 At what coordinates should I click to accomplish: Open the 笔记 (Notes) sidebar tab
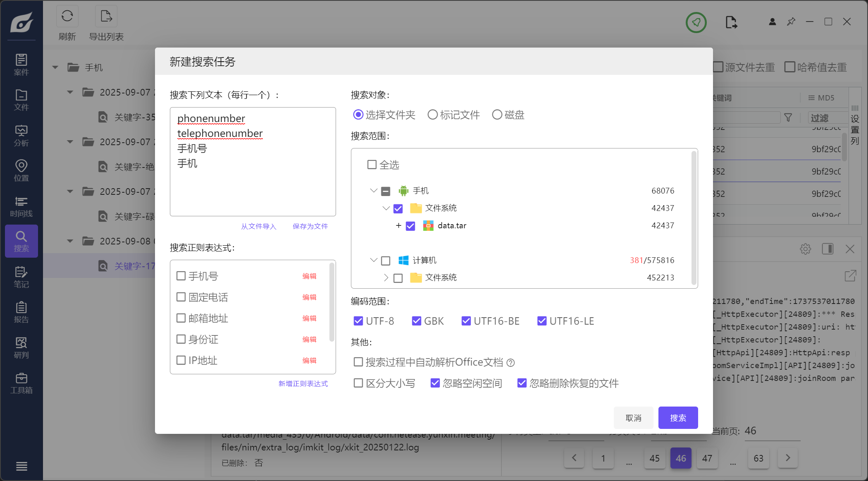pyautogui.click(x=21, y=277)
